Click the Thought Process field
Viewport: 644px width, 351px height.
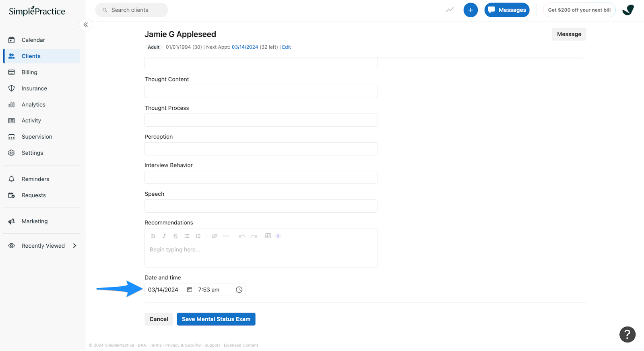[x=261, y=120]
